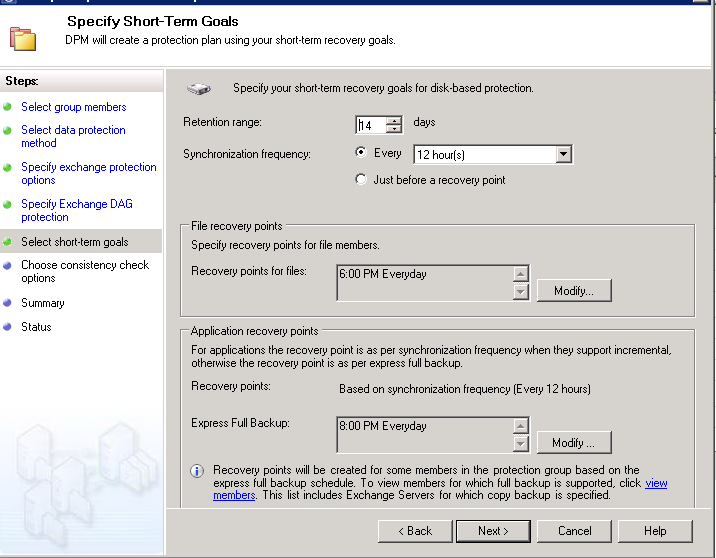The width and height of the screenshot is (716, 558).
Task: Click green bullet beside Specify exchange protection options
Action: point(7,167)
